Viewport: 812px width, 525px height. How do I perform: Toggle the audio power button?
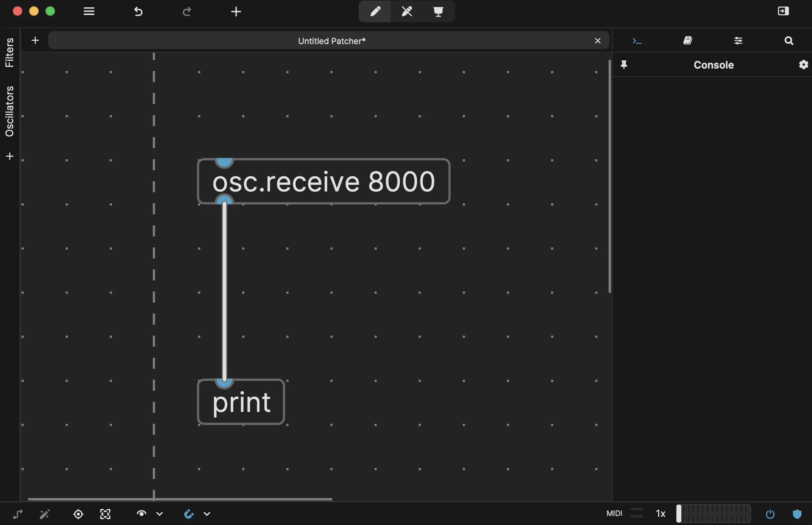770,514
